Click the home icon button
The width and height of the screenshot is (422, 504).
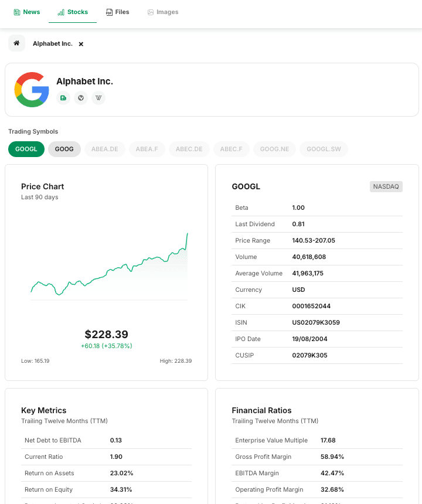(x=16, y=43)
